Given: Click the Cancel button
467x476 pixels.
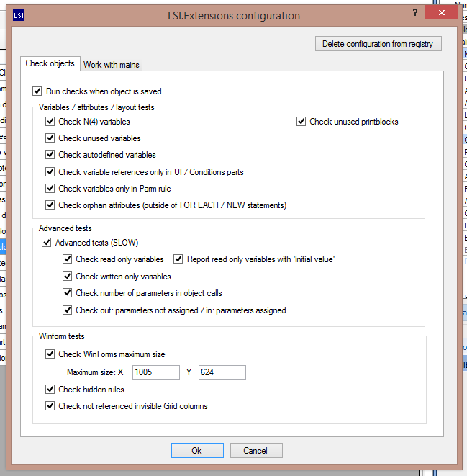Looking at the screenshot, I should 256,451.
